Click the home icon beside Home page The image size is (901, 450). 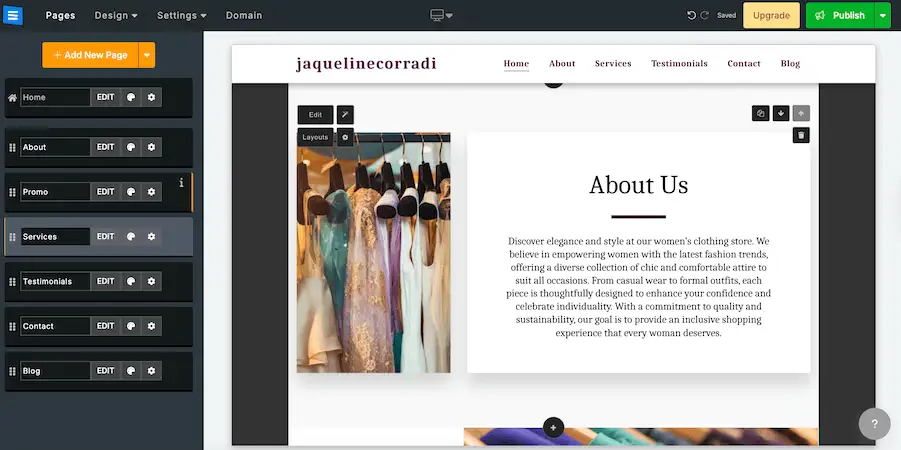[x=12, y=98]
